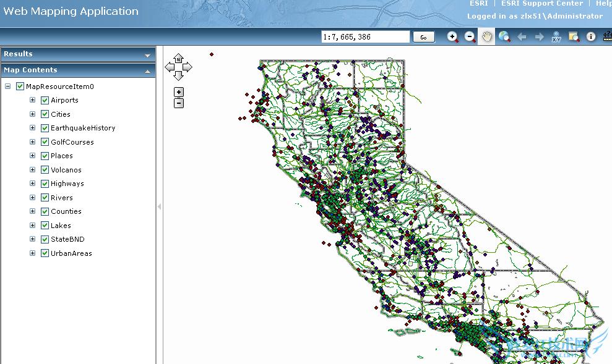Screen dimensions: 612x364
Task: Hide the Volcanos layer
Action: click(x=45, y=170)
